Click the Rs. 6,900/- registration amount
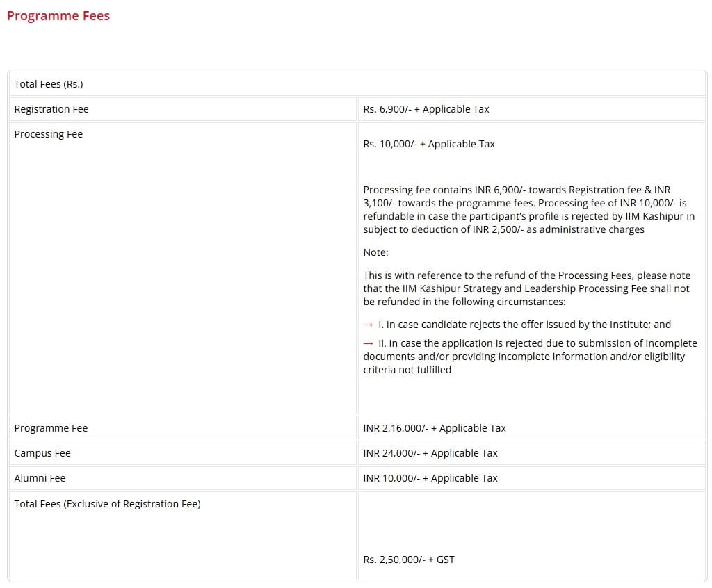The image size is (712, 588). coord(426,109)
